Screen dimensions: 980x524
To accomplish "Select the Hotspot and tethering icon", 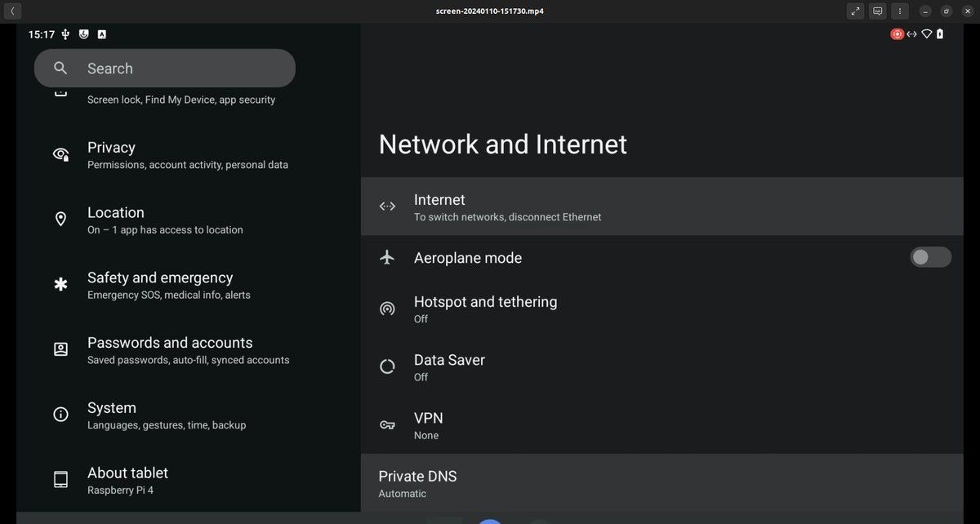I will click(x=387, y=309).
